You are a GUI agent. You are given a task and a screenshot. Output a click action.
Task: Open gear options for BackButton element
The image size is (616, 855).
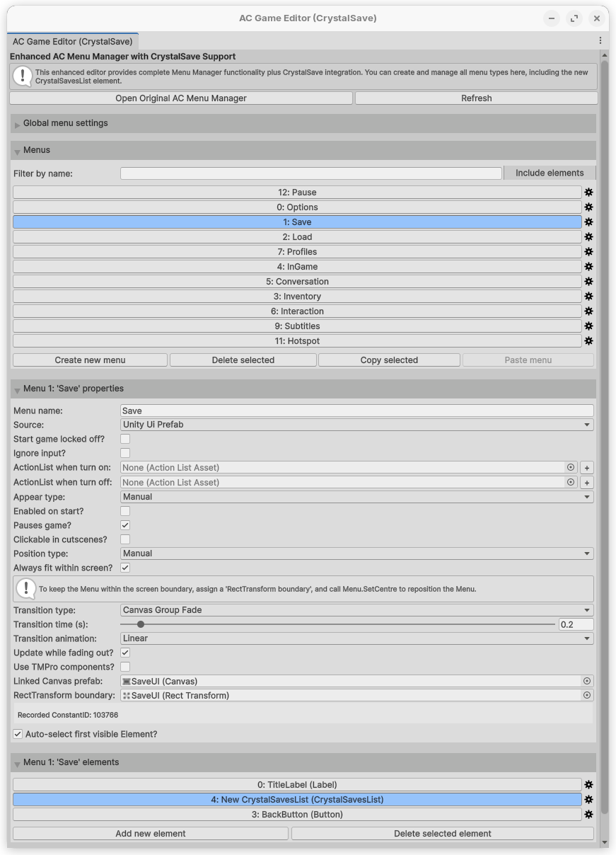coord(588,815)
